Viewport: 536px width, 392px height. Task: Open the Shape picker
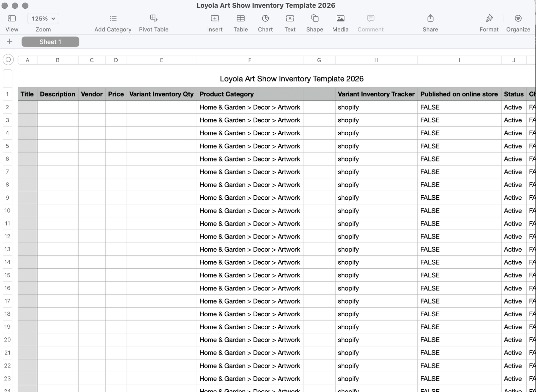click(x=315, y=18)
